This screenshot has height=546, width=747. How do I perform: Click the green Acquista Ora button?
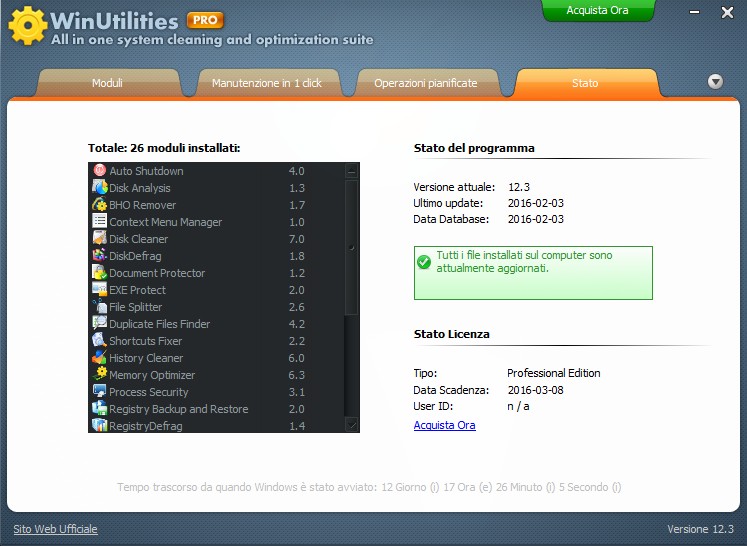tap(597, 10)
